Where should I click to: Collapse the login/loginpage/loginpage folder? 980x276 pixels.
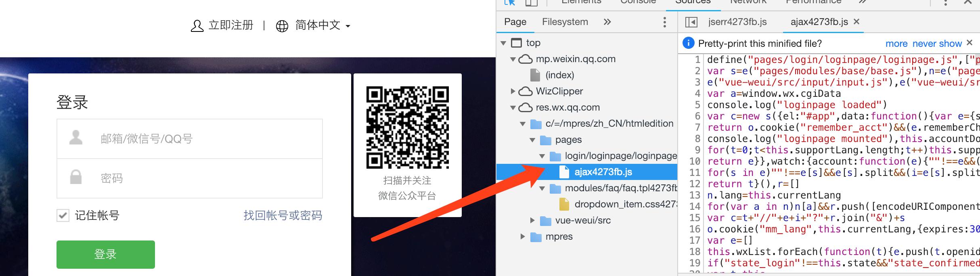click(542, 156)
